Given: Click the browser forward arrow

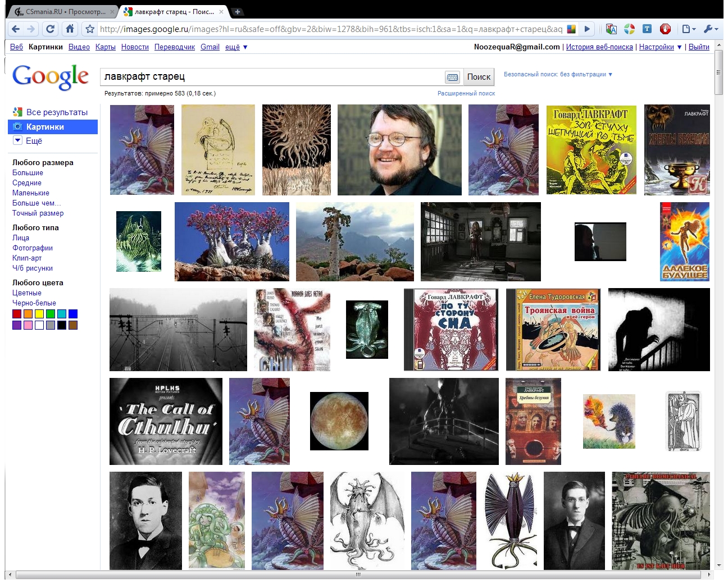Looking at the screenshot, I should click(31, 29).
